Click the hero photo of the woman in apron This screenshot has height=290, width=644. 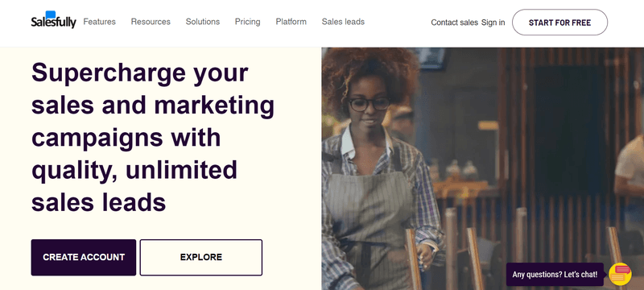click(x=482, y=169)
